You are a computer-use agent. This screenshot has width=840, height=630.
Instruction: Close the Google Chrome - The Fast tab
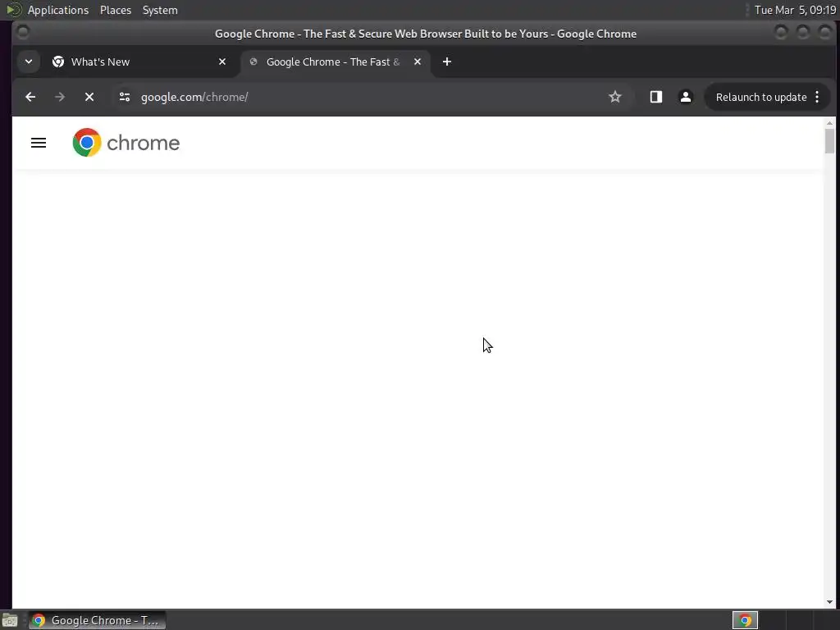click(x=418, y=62)
